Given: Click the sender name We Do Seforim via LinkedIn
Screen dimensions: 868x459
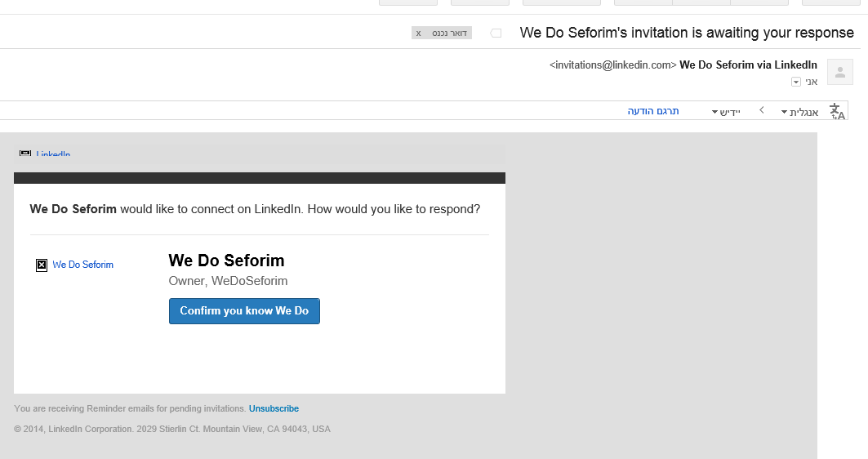Looking at the screenshot, I should point(748,65).
